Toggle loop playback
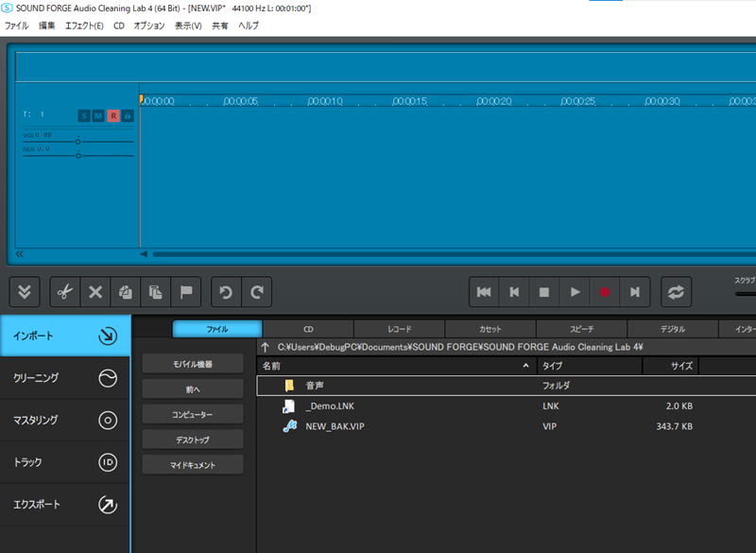Viewport: 756px width, 553px height. click(x=676, y=292)
